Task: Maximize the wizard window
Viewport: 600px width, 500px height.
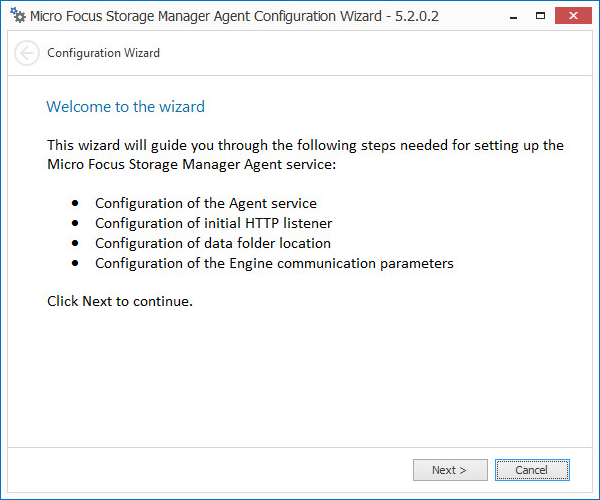Action: (540, 16)
